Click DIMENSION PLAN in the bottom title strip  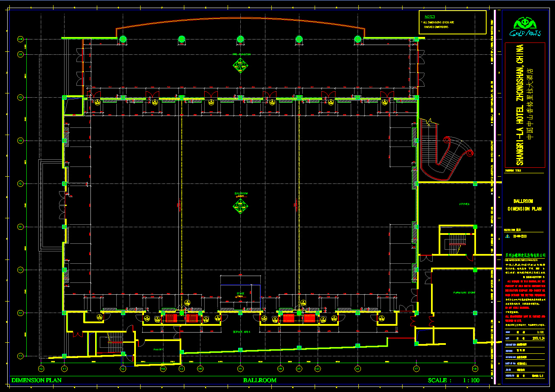tap(37, 381)
